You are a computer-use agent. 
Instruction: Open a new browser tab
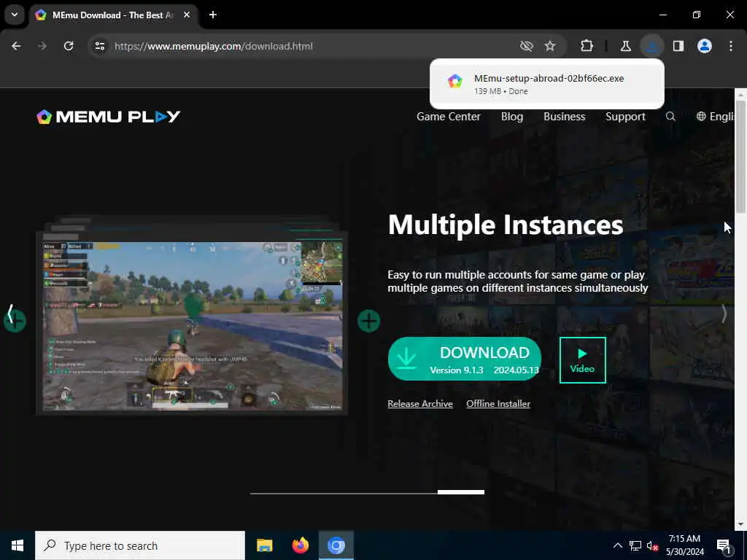(x=213, y=15)
